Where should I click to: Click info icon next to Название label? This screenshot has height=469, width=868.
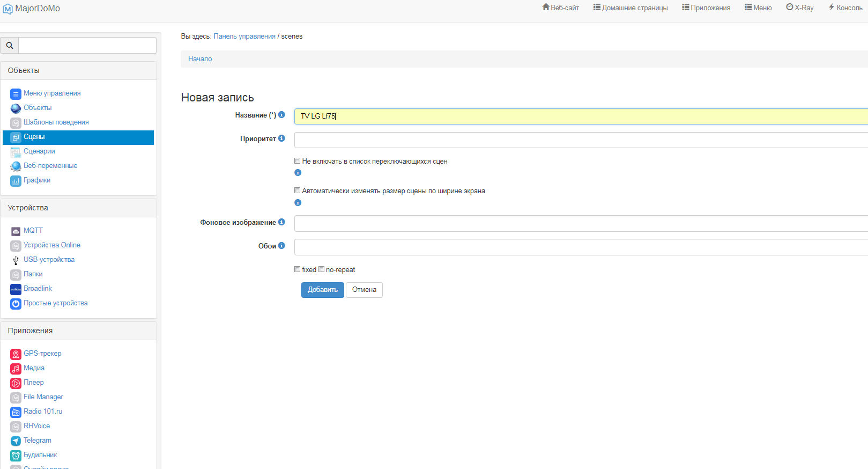pos(281,115)
